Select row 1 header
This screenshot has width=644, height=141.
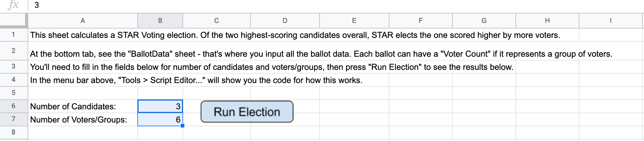pyautogui.click(x=13, y=34)
